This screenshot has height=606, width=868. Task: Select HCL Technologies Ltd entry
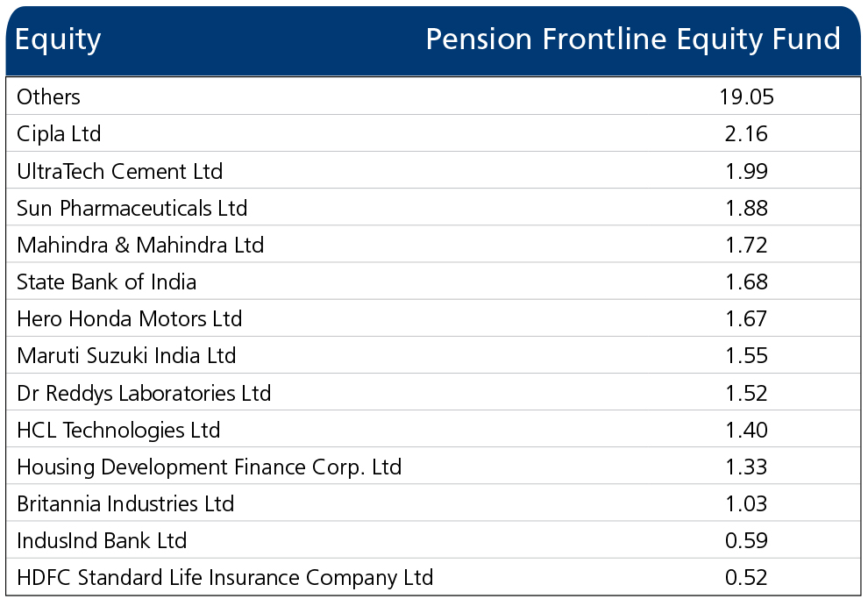[x=118, y=431]
